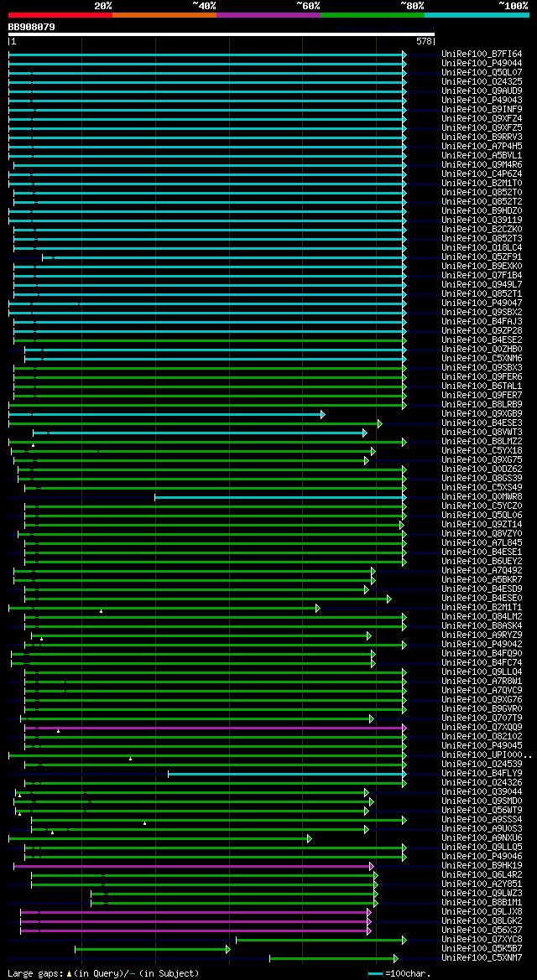Viewport: 537px width, 980px height.
Task: Click the white query sequence bar
Action: tap(221, 34)
